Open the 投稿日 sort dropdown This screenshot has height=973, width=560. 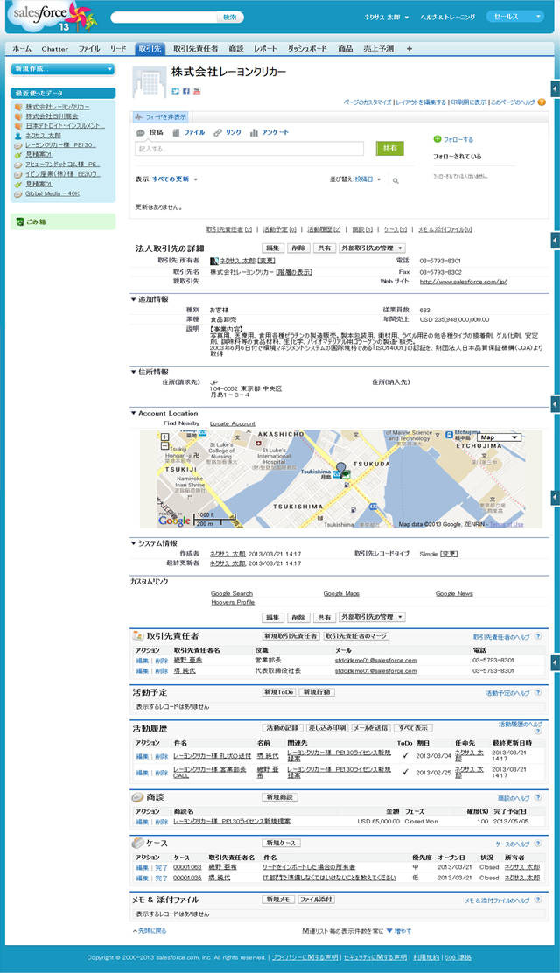click(x=367, y=179)
